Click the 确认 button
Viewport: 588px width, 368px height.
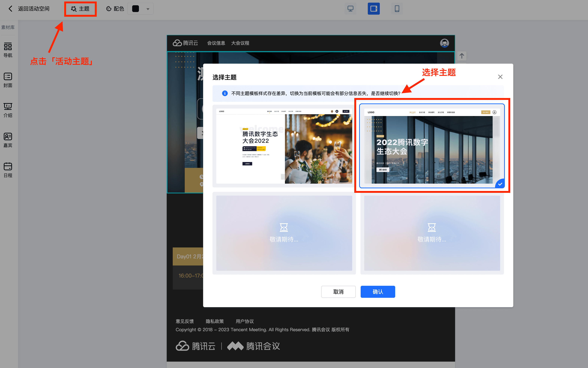pos(378,292)
